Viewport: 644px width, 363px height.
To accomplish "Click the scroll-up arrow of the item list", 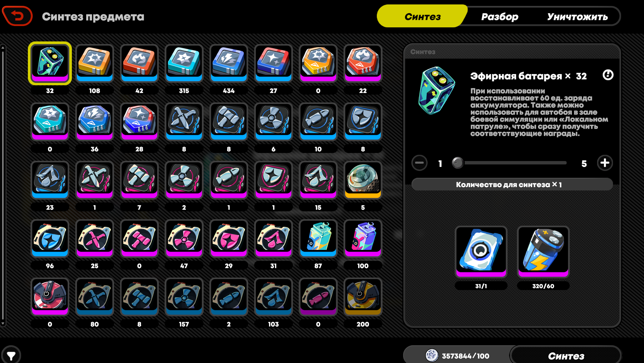I will 3,47.
